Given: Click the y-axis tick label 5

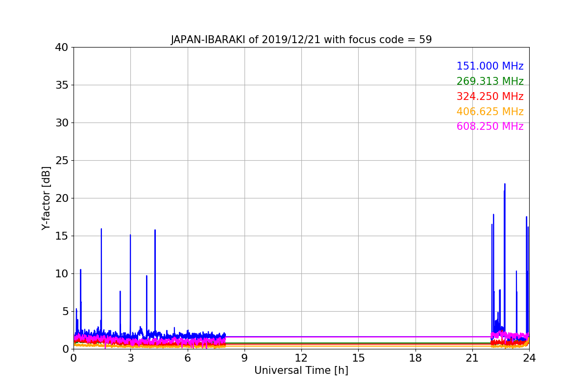Looking at the screenshot, I should click(x=65, y=311).
